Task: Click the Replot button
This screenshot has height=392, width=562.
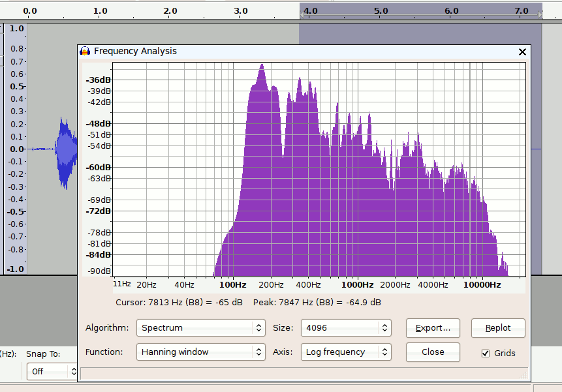Action: point(499,327)
